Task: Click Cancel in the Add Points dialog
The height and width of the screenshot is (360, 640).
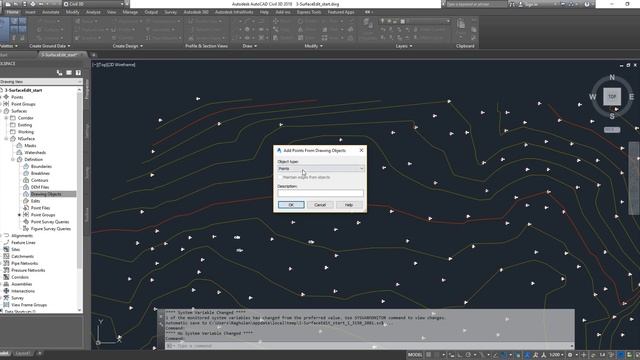Action: pyautogui.click(x=320, y=204)
